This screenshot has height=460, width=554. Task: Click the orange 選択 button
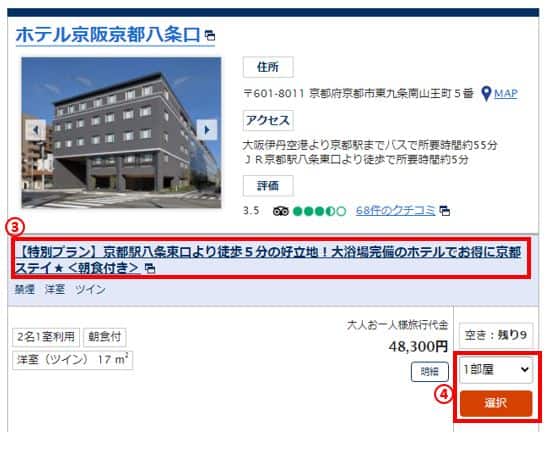tap(496, 403)
